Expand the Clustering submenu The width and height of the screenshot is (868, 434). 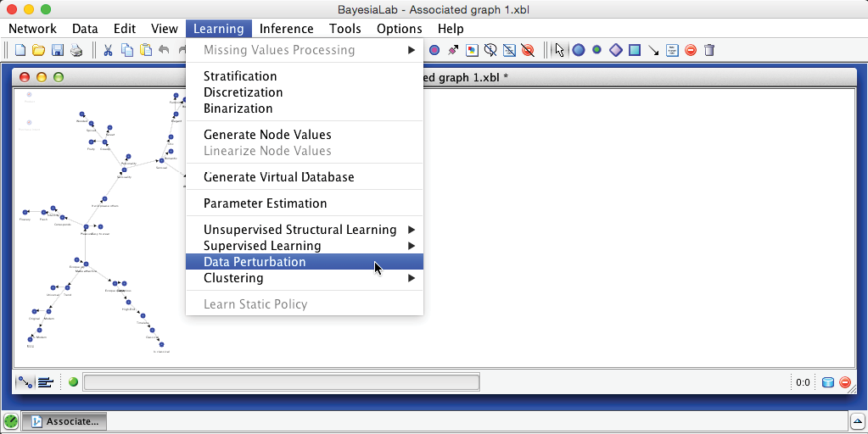click(x=233, y=278)
